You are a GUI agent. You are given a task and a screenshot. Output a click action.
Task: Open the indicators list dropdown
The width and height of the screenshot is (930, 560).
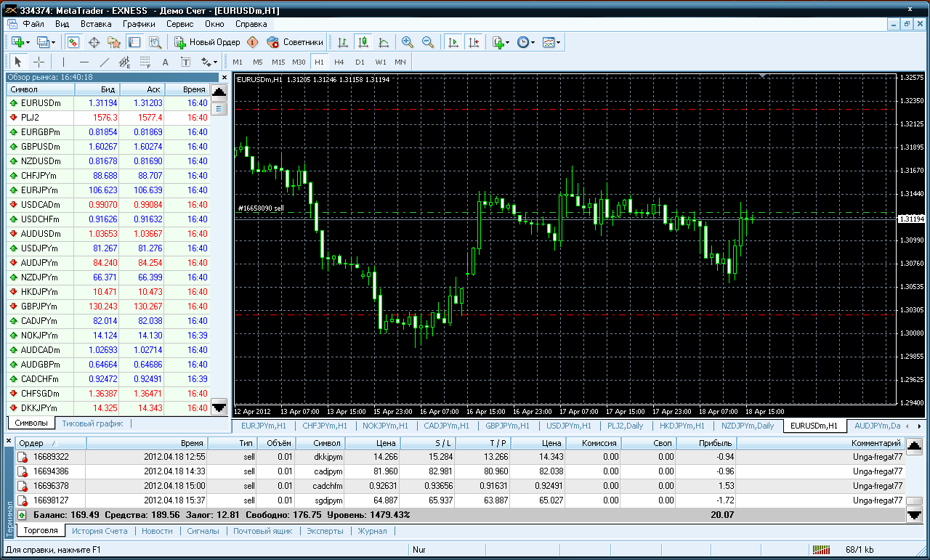click(501, 42)
